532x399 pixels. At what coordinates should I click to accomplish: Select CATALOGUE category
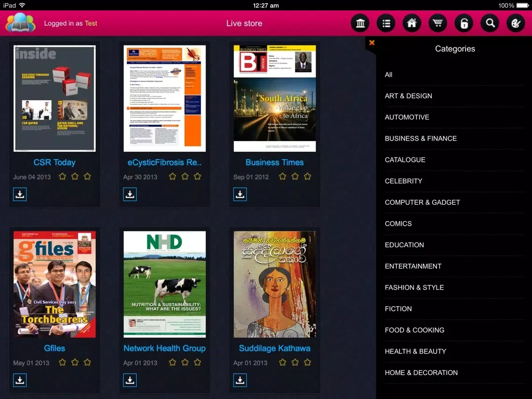coord(455,160)
